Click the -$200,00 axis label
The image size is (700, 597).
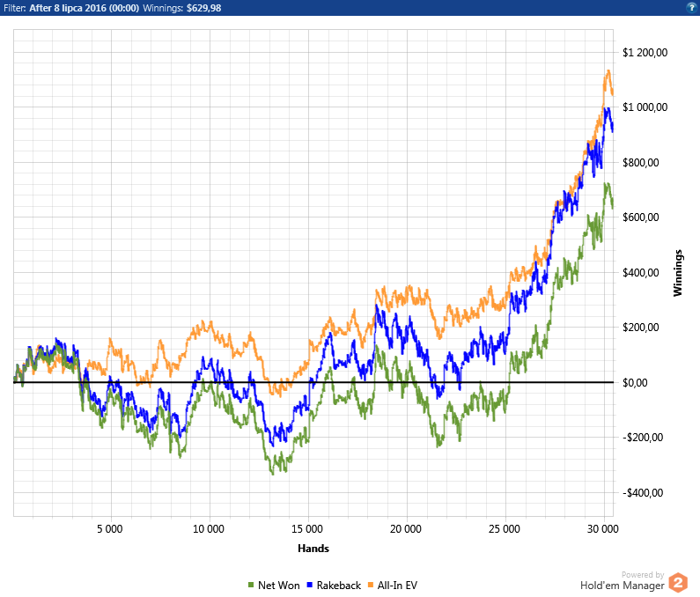pyautogui.click(x=643, y=438)
